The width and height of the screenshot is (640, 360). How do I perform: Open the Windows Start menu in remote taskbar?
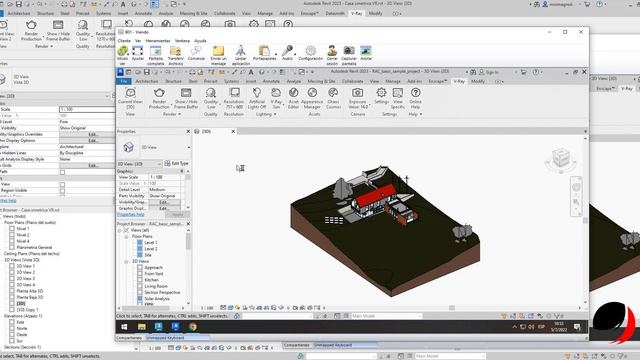tap(124, 327)
